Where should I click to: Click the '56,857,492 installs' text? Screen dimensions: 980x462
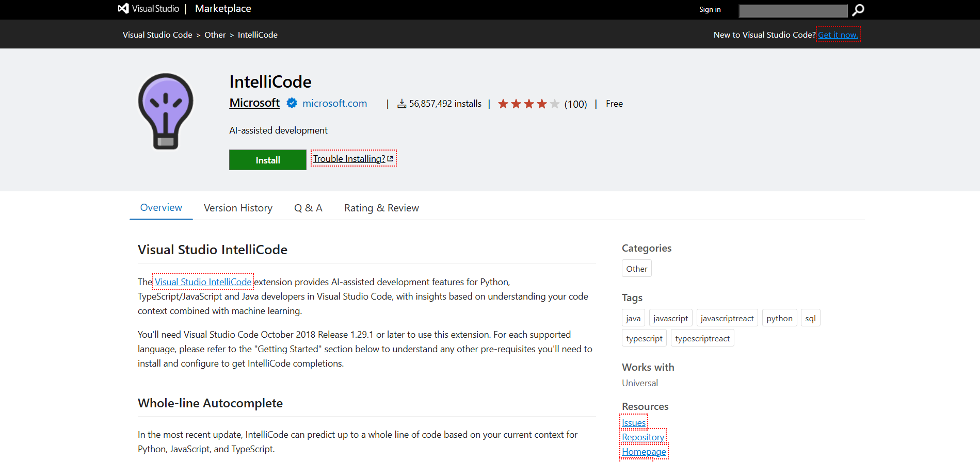[x=445, y=104]
